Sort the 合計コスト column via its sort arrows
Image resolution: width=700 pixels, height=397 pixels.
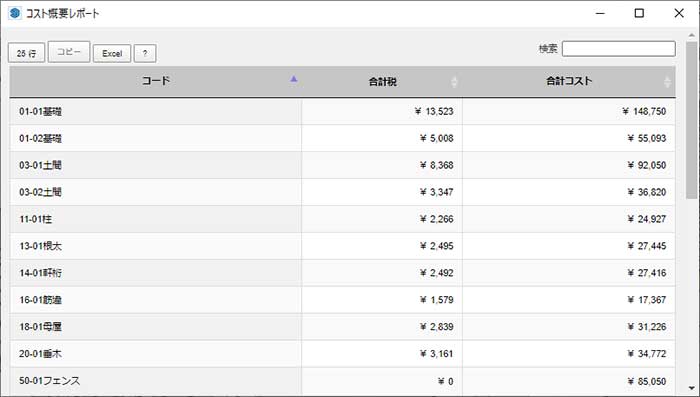point(667,82)
